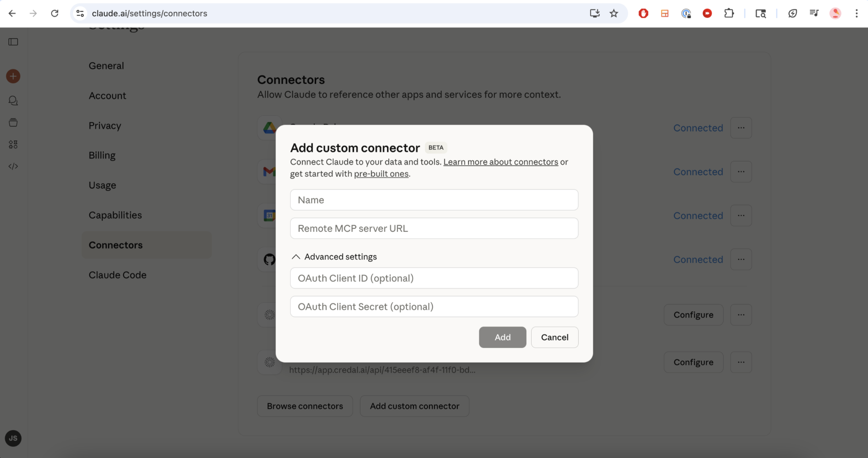868x458 pixels.
Task: Open the projects icon in left sidebar
Action: click(x=13, y=122)
